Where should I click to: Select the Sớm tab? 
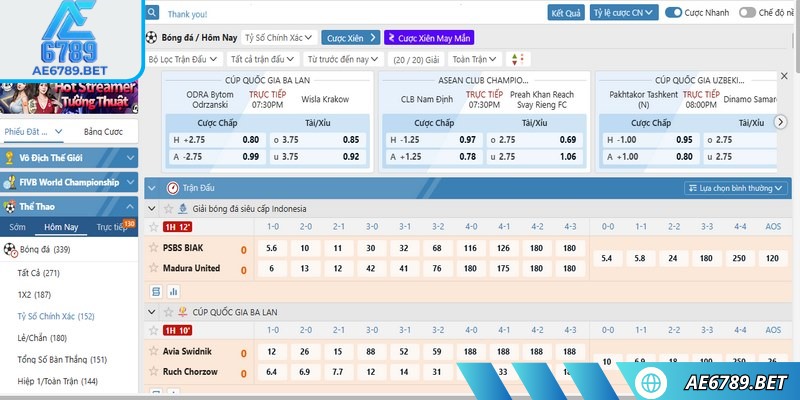[17, 227]
